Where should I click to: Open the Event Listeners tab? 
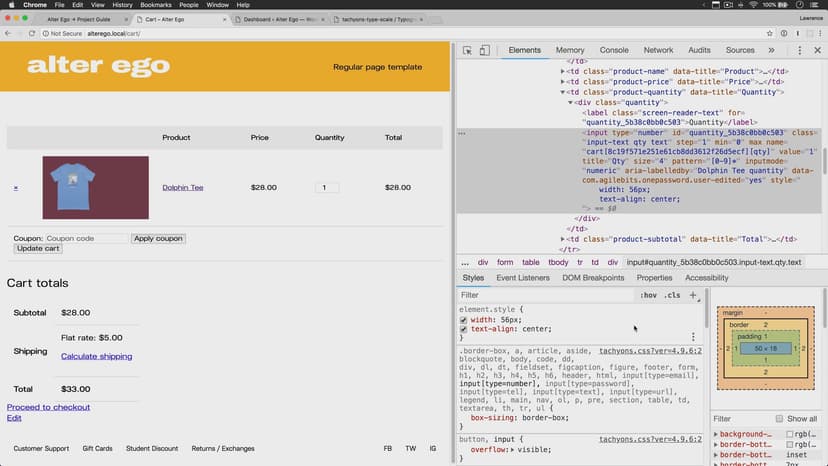click(x=523, y=278)
